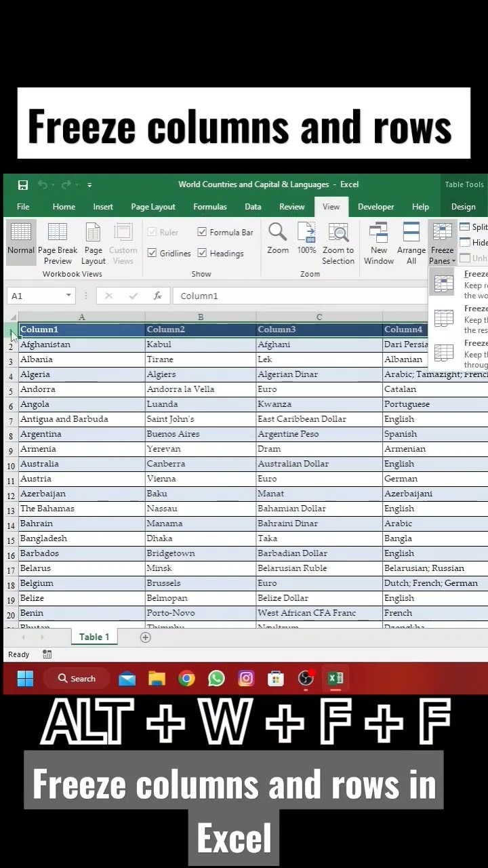The height and width of the screenshot is (868, 488).
Task: Open the Freeze Panes dropdown
Action: [442, 244]
